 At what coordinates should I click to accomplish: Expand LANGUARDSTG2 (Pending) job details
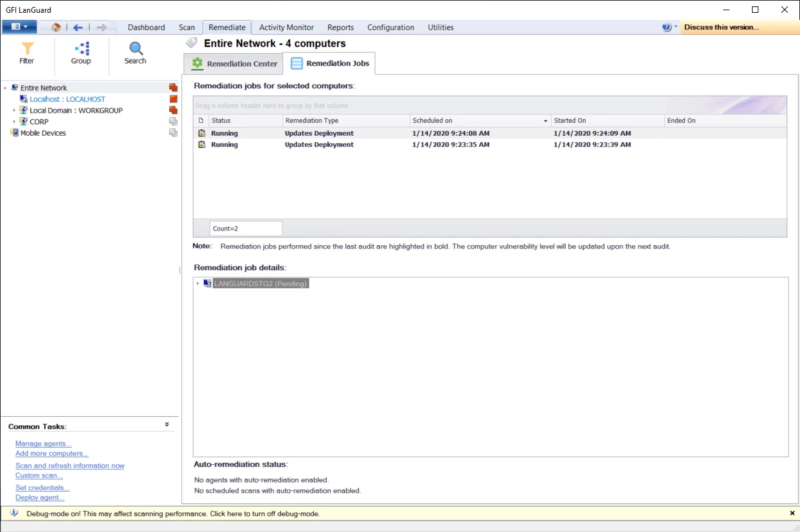[x=197, y=282]
